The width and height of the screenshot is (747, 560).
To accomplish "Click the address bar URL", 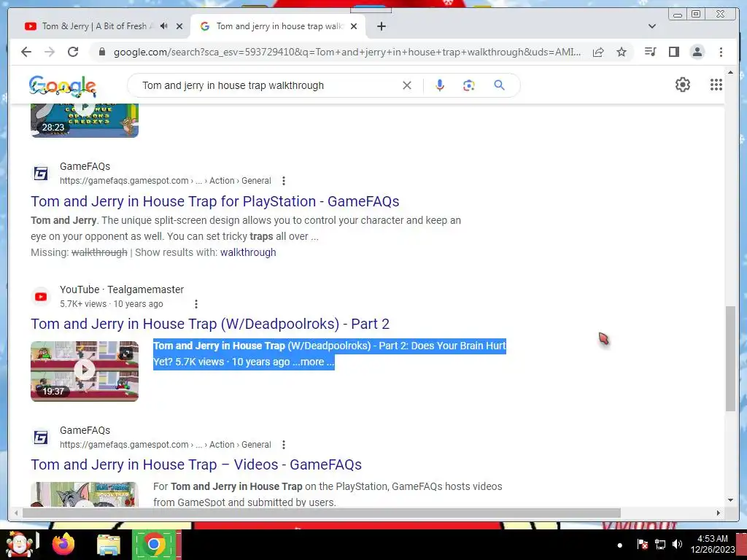I will pyautogui.click(x=347, y=52).
